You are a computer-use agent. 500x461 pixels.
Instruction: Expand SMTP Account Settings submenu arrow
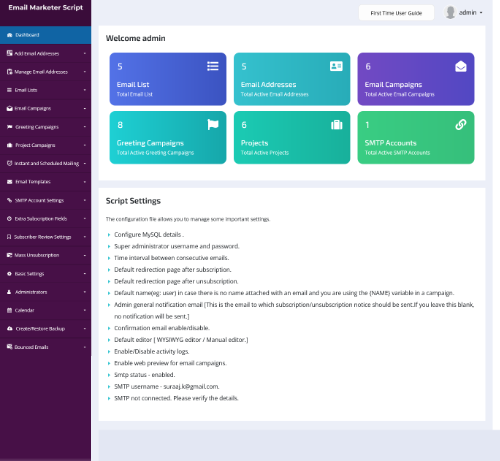click(85, 200)
